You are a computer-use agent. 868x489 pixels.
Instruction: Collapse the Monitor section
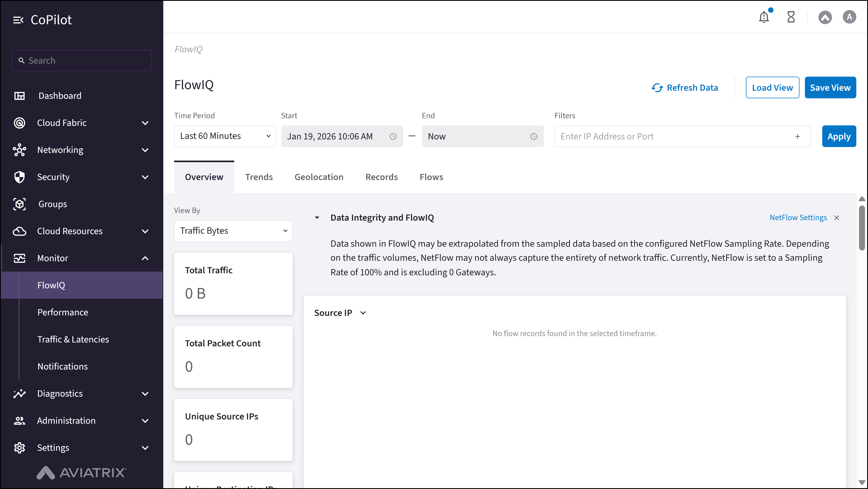(x=145, y=258)
